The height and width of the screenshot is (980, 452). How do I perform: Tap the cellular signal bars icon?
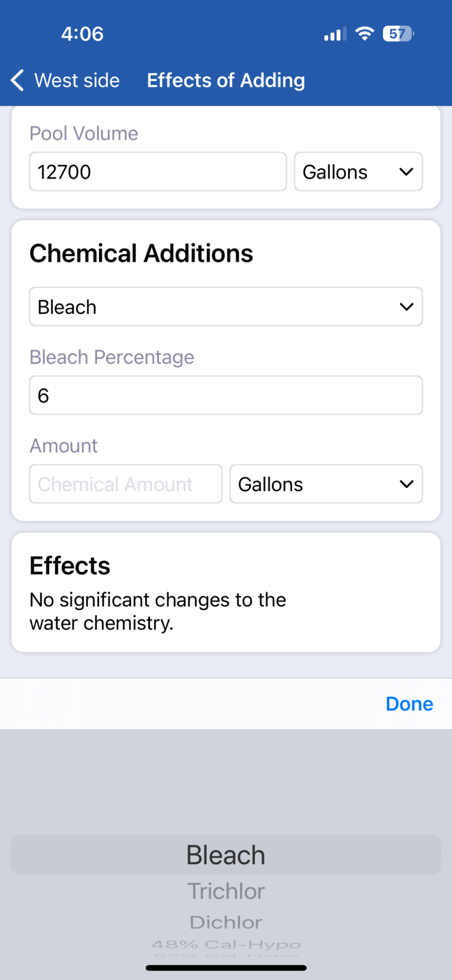pyautogui.click(x=335, y=34)
